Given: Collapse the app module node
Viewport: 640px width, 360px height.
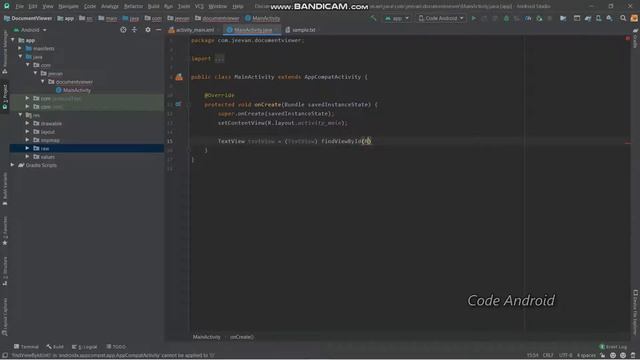Looking at the screenshot, I should 13,40.
